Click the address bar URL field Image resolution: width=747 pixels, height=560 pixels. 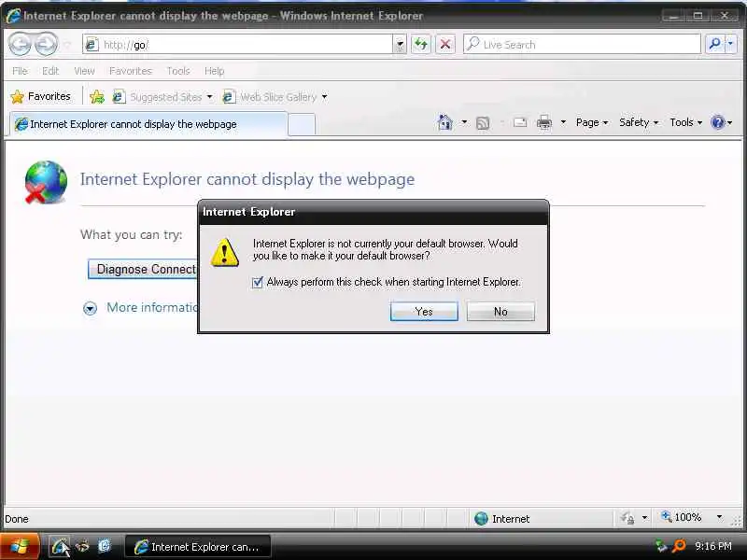click(x=247, y=45)
